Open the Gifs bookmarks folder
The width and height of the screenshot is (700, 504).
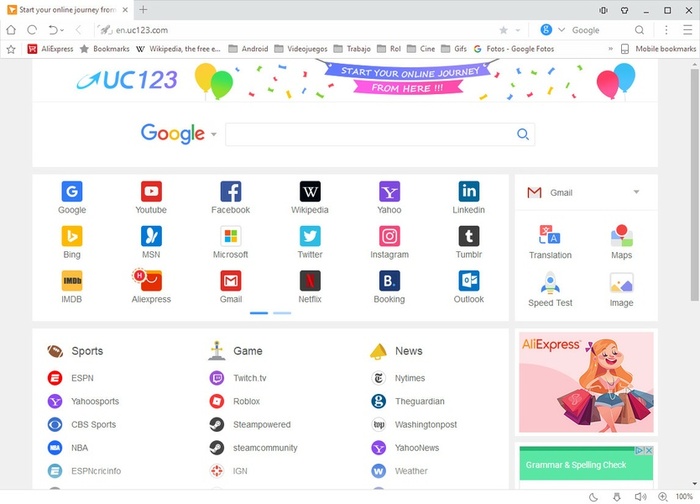(x=454, y=49)
